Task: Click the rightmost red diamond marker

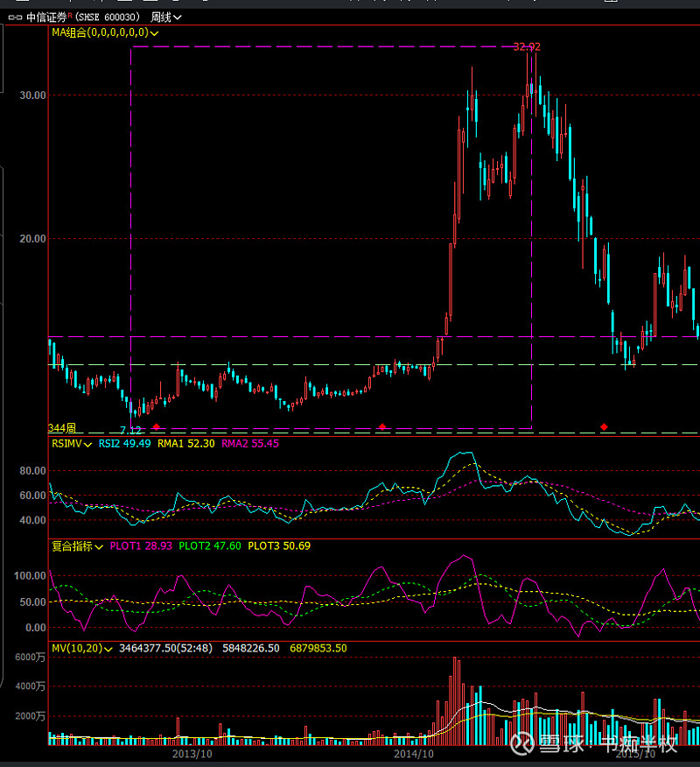Action: pos(605,427)
